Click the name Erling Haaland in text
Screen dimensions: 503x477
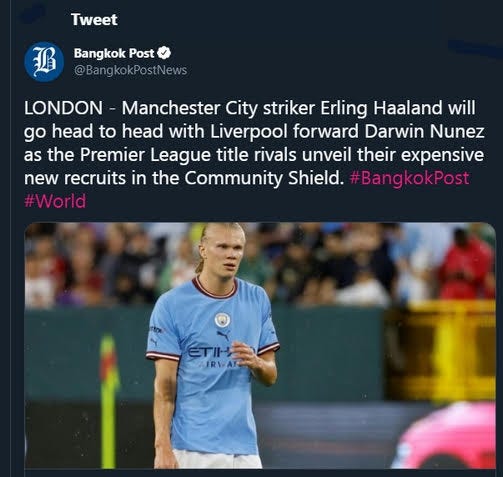coord(381,108)
